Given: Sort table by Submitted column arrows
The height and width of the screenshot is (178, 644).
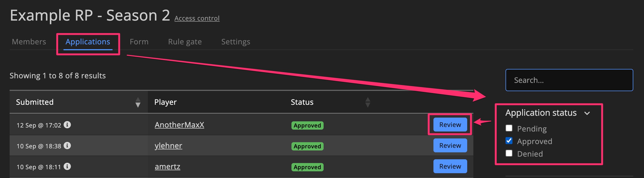Looking at the screenshot, I should point(138,102).
